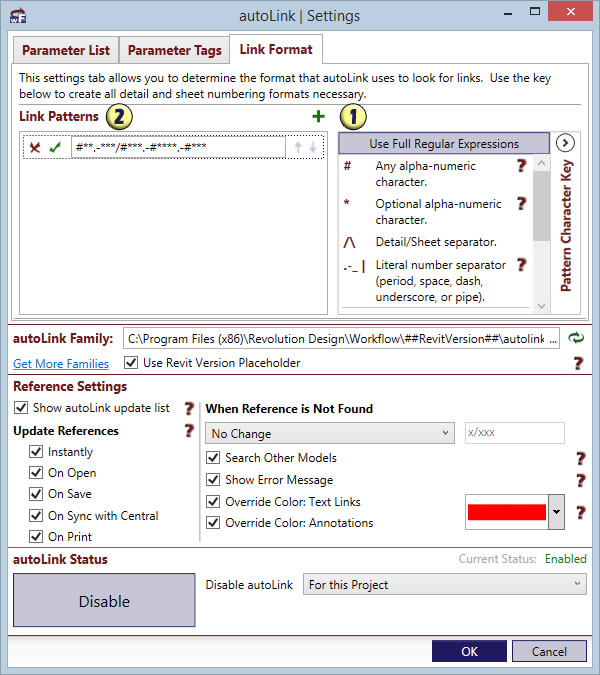
Task: Uncheck Instantly update option
Action: (36, 452)
